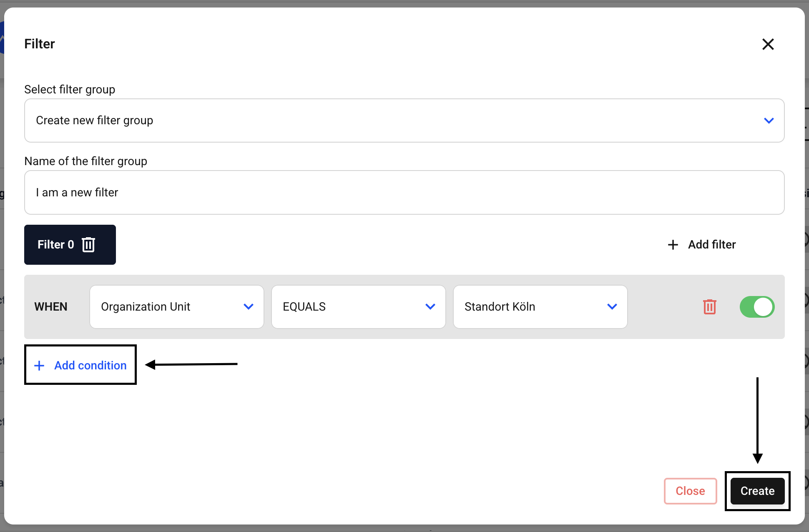Close the Filter dialog with X icon

768,44
